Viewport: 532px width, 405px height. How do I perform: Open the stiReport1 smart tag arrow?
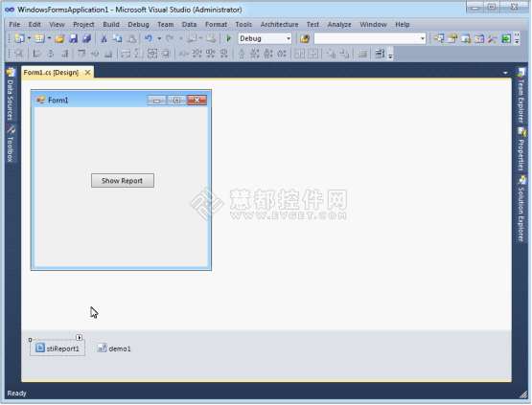[x=79, y=338]
